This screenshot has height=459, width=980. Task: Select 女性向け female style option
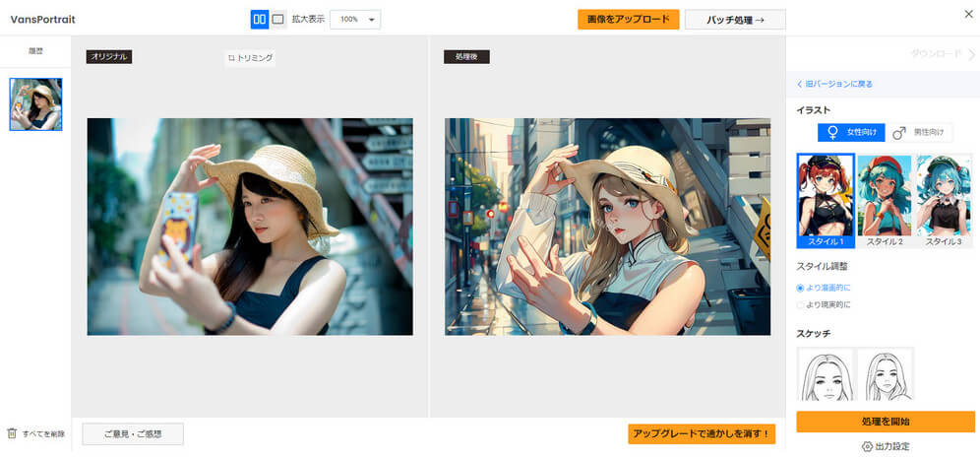click(x=851, y=133)
